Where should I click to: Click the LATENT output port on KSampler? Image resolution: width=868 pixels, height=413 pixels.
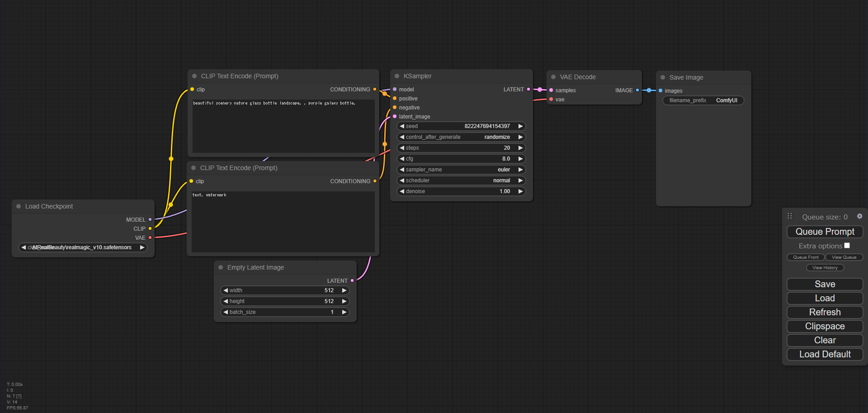(528, 89)
